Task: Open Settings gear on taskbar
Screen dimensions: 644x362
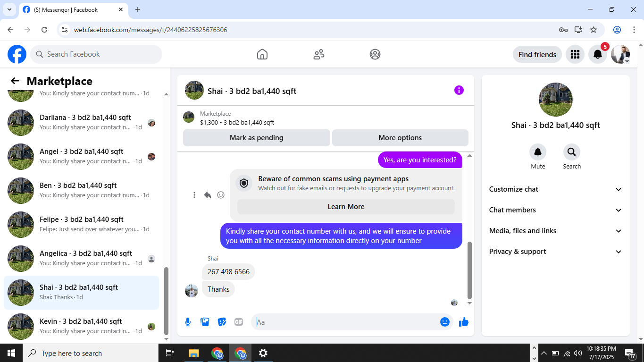Action: point(263,353)
